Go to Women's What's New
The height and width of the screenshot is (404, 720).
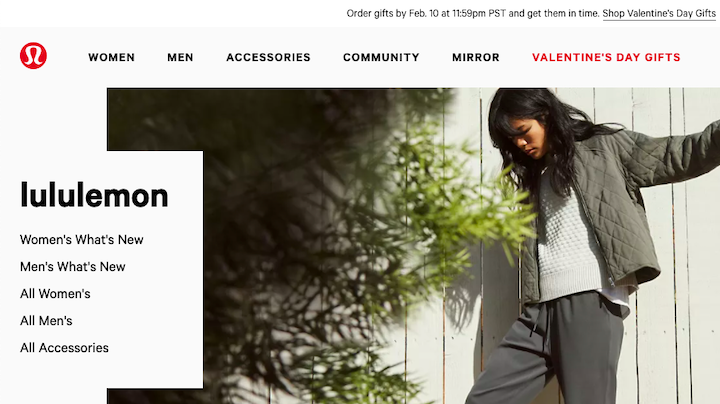(82, 240)
